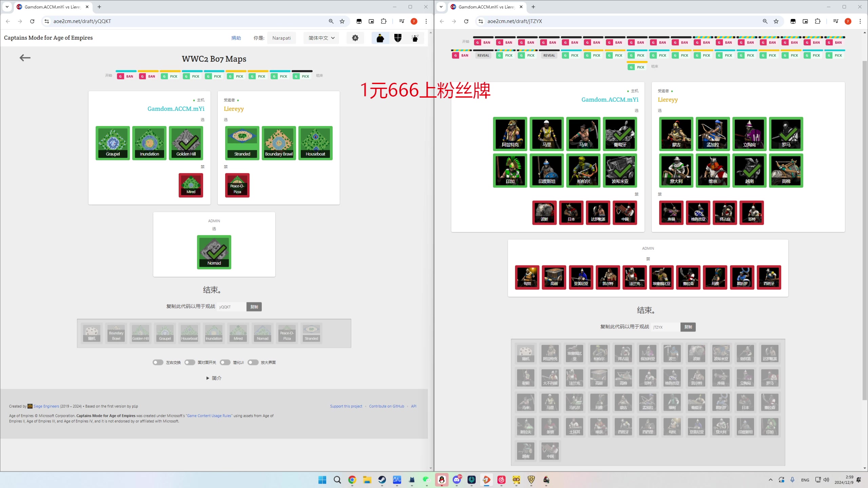Open right browser three-dot menu
This screenshot has width=868, height=488.
click(860, 21)
